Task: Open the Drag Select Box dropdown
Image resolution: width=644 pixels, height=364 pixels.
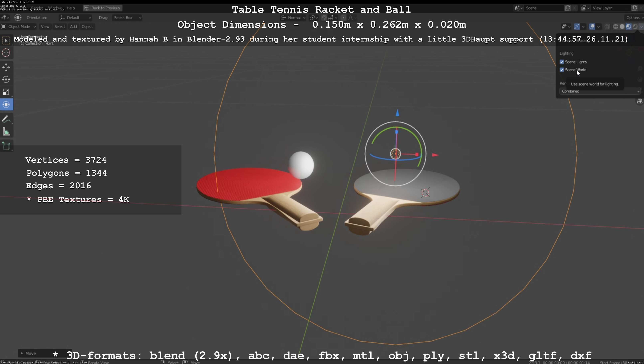Action: (127, 17)
